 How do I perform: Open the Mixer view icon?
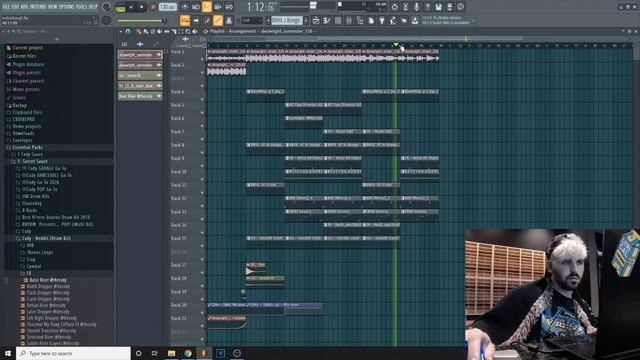(x=349, y=20)
